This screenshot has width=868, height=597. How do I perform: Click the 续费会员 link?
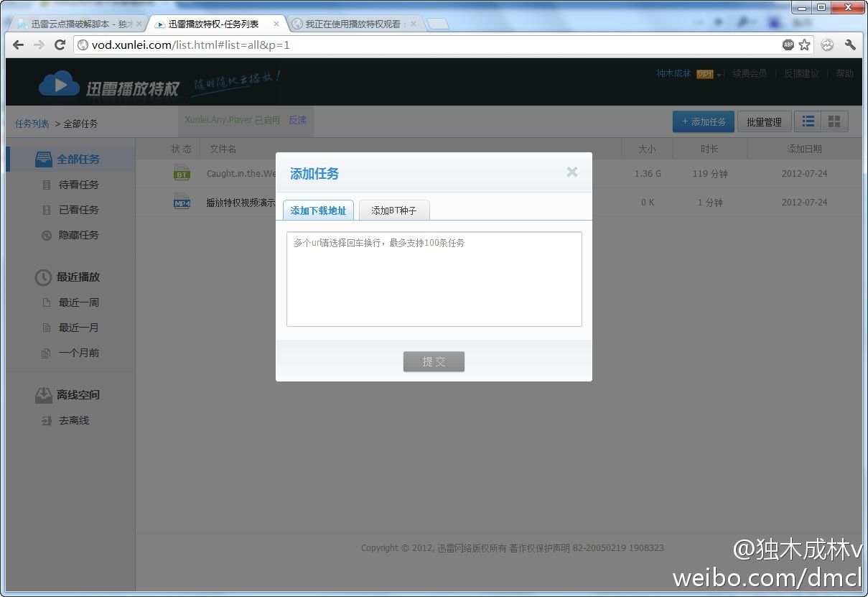pyautogui.click(x=750, y=73)
